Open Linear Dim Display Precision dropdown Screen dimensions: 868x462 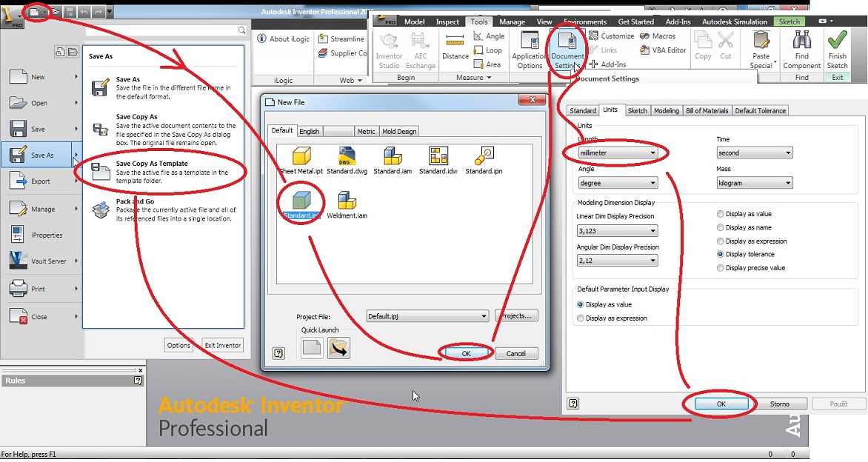tap(617, 231)
